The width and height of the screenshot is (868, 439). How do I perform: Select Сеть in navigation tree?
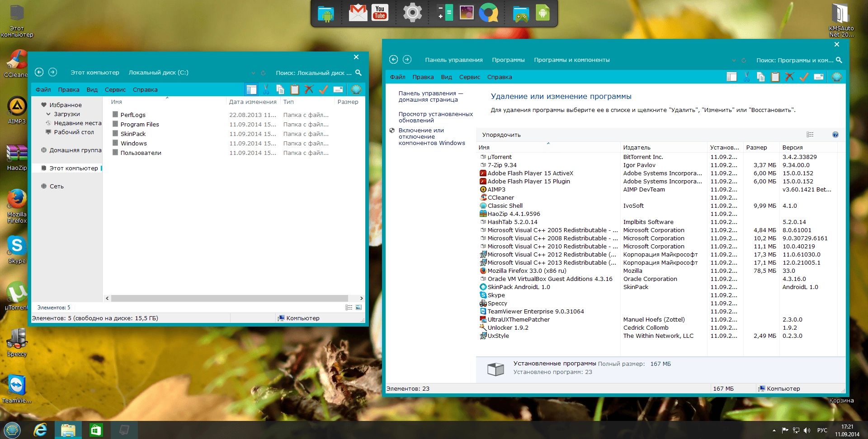57,187
